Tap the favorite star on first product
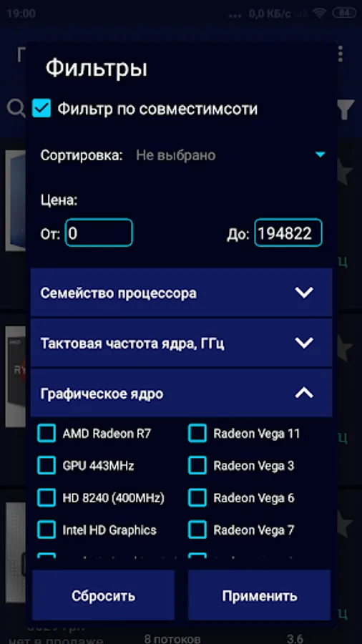The height and width of the screenshot is (644, 362). [x=345, y=172]
